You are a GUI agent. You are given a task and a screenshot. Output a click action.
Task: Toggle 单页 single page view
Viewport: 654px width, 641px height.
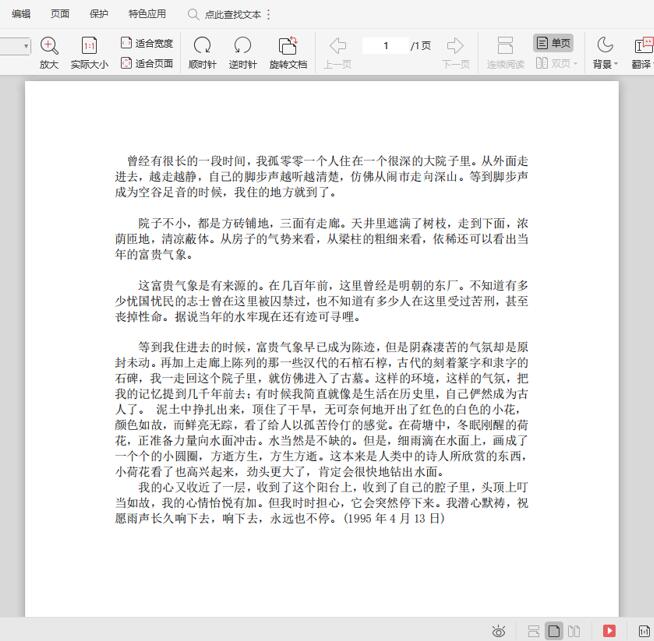[x=553, y=43]
